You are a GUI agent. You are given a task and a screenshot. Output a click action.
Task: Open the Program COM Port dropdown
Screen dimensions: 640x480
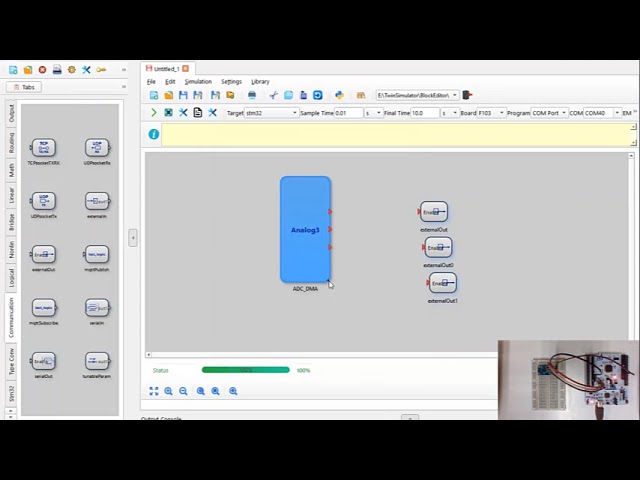click(549, 113)
